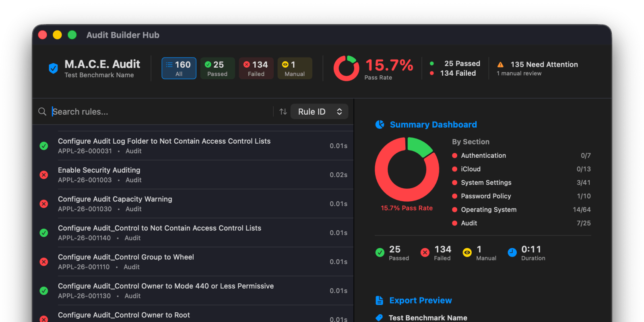Image resolution: width=644 pixels, height=322 pixels.
Task: Click the blue shield icon beside M.A.C.E. Audit
Action: 53,68
